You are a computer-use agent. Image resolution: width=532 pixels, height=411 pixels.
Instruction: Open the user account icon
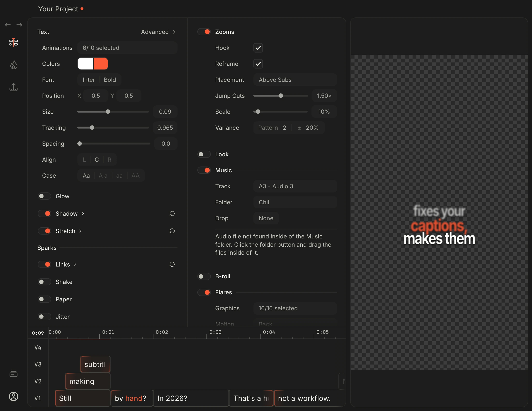point(14,397)
